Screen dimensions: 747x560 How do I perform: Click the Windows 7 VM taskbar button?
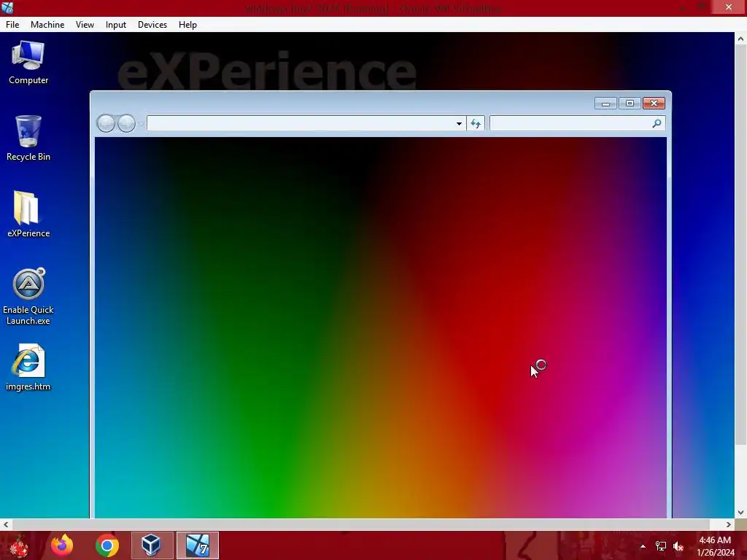tap(198, 545)
